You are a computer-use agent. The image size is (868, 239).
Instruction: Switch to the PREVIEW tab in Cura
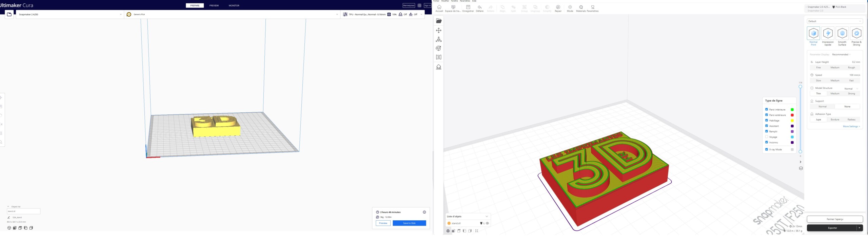point(214,5)
